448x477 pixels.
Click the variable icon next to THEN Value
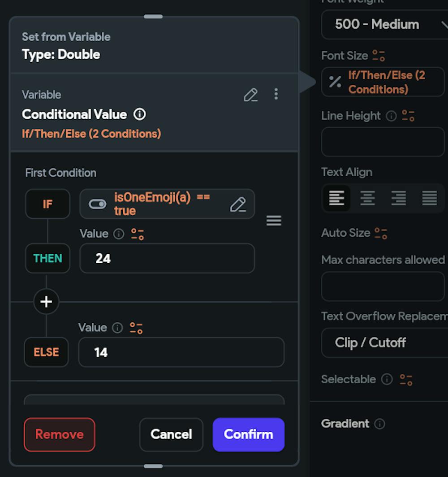click(137, 234)
